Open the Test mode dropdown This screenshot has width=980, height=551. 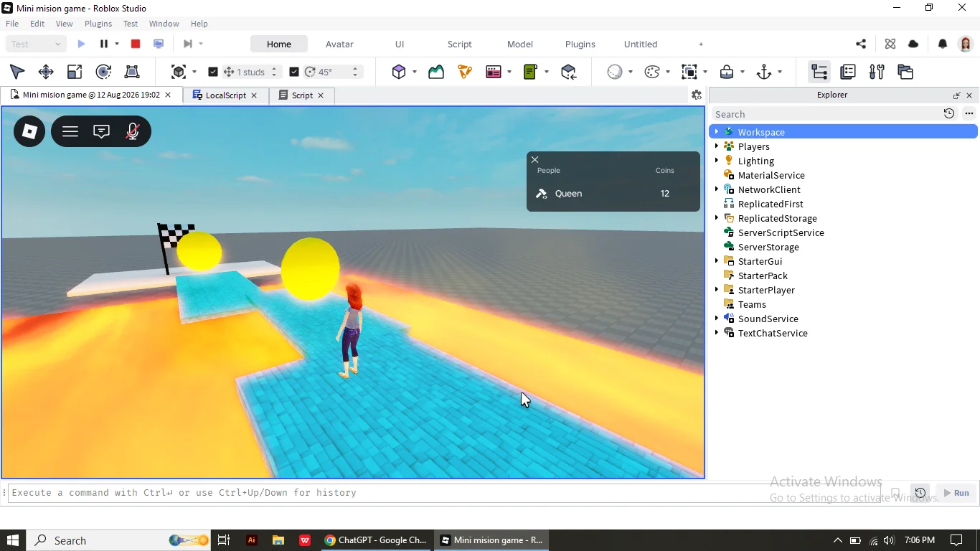[x=36, y=44]
